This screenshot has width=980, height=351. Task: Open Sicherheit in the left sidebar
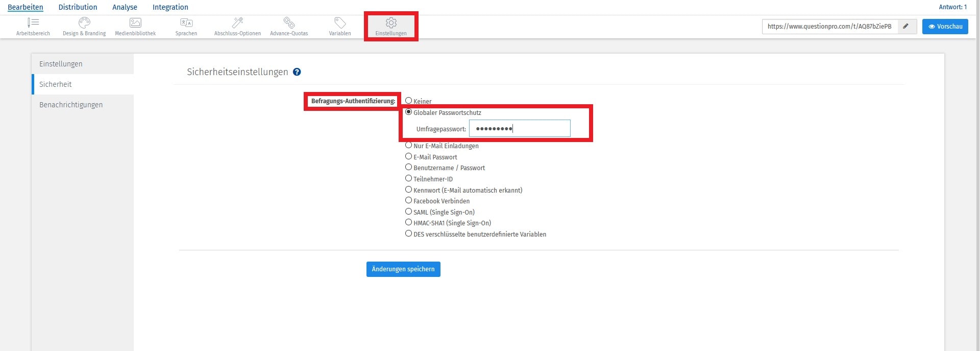tap(83, 84)
